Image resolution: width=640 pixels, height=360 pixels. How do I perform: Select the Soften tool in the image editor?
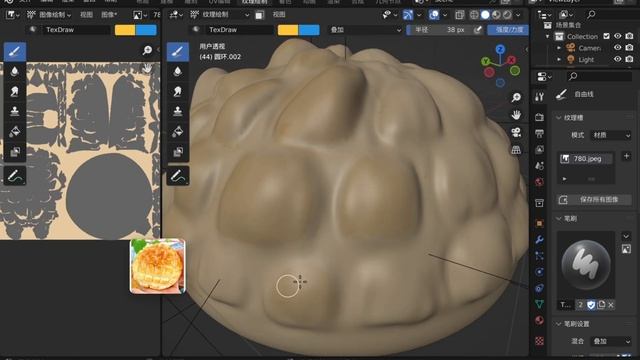(15, 71)
